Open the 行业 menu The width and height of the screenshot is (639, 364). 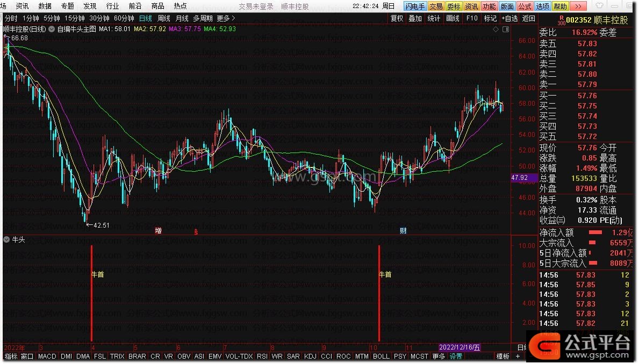(x=112, y=6)
